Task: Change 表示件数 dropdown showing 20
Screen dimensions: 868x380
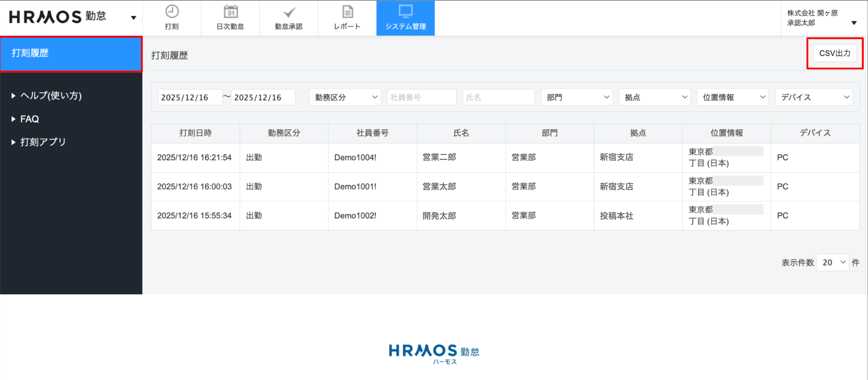Action: (832, 262)
